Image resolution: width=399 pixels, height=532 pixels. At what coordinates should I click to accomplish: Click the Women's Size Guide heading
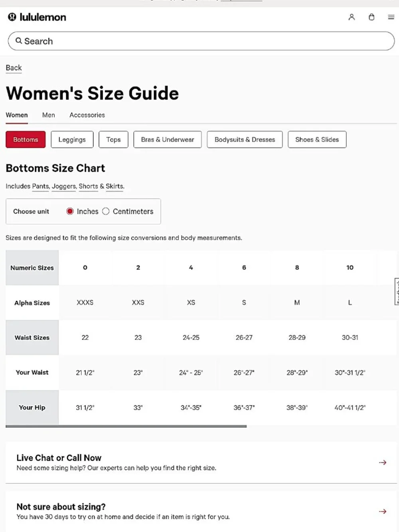[92, 93]
